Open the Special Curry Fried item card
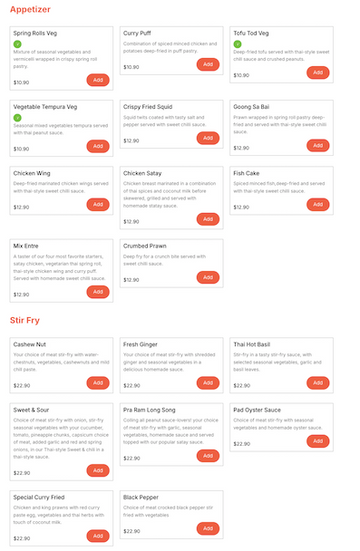This screenshot has height=551, width=360. tap(62, 518)
